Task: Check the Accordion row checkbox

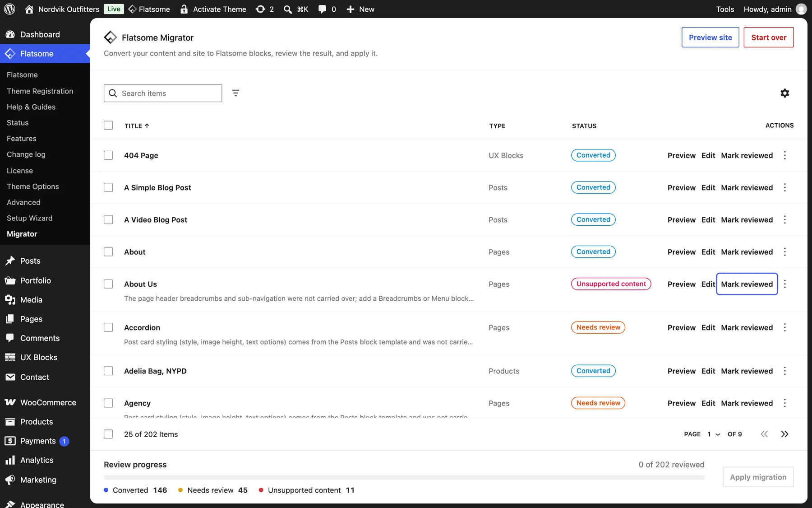Action: tap(108, 327)
